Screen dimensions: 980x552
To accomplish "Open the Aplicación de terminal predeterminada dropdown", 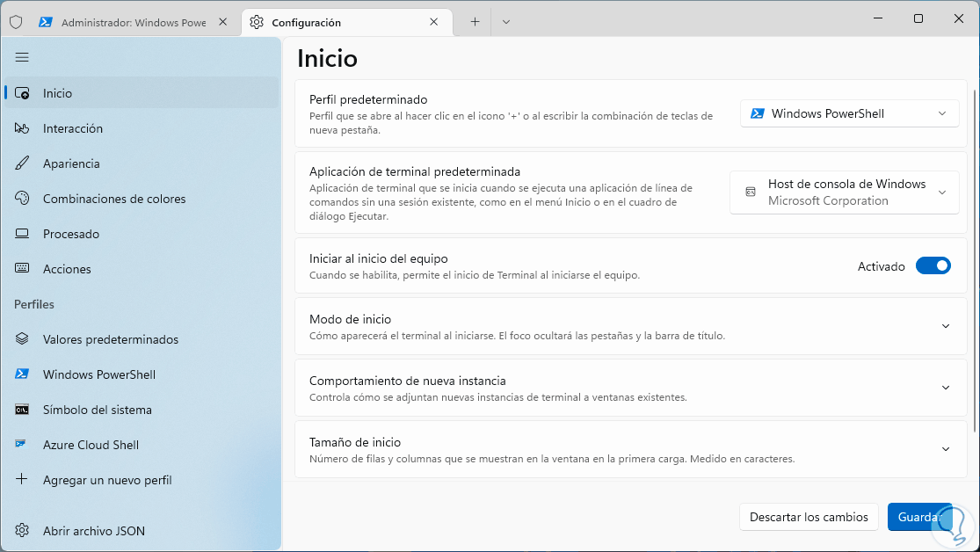I will (x=844, y=192).
